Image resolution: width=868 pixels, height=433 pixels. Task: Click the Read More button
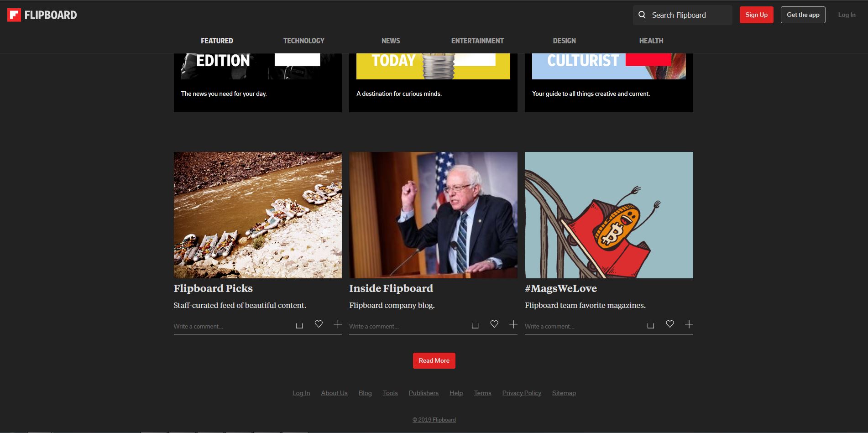[434, 360]
